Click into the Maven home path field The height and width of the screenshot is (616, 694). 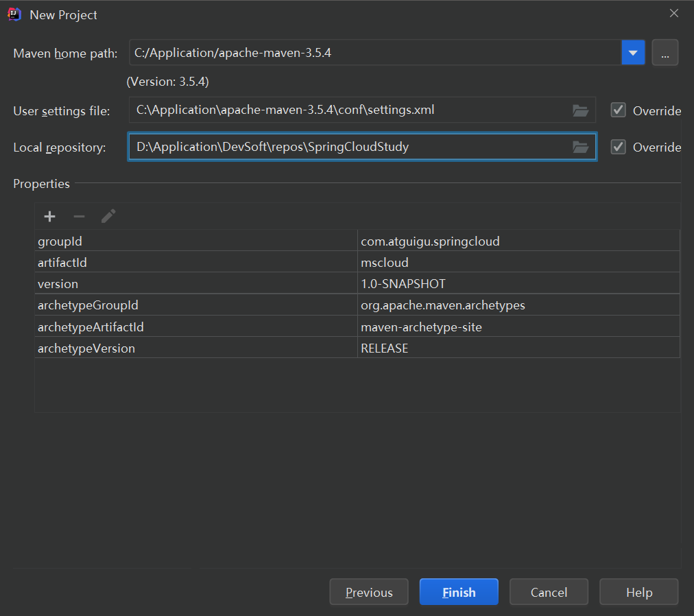pyautogui.click(x=375, y=53)
